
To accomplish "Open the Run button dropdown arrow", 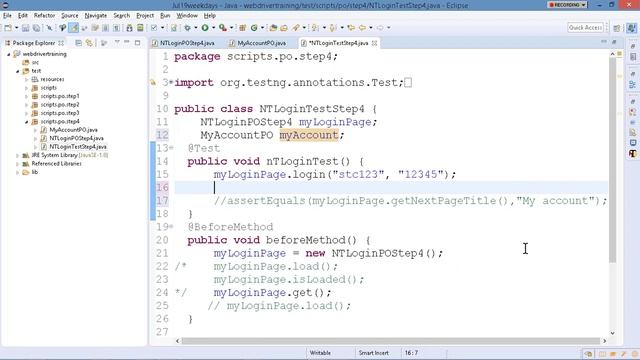I will tap(213, 28).
